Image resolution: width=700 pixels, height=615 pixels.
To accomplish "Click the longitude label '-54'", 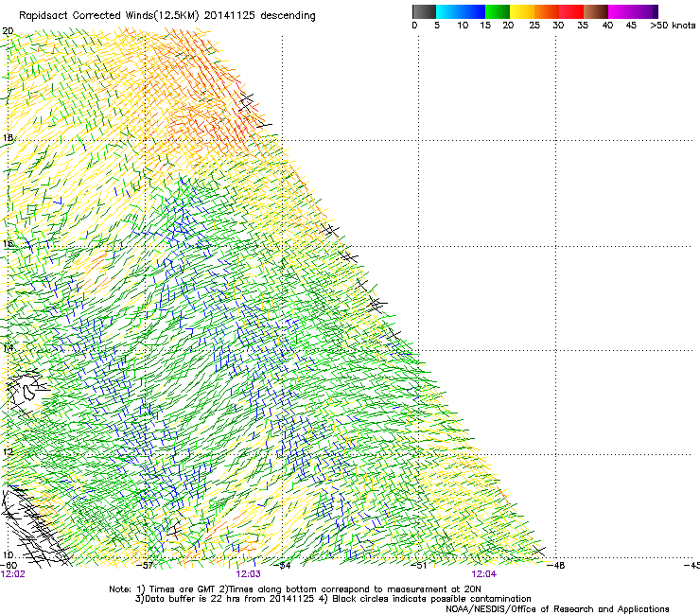I will click(x=283, y=566).
